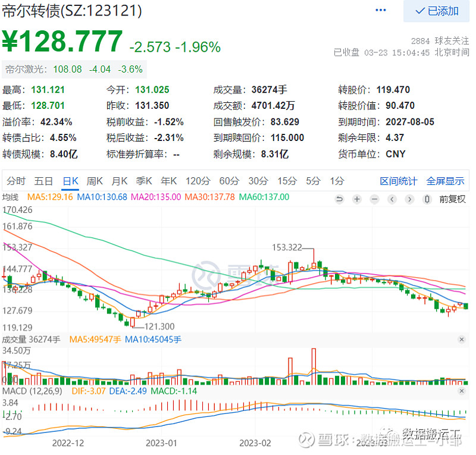
Task: Click the 121.300 low price marker
Action: [x=159, y=327]
